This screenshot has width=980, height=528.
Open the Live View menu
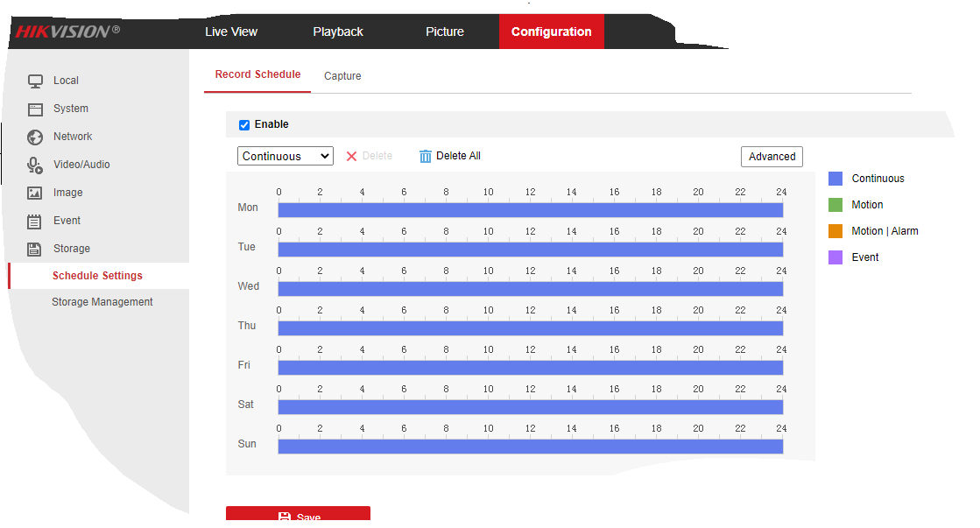pos(231,32)
